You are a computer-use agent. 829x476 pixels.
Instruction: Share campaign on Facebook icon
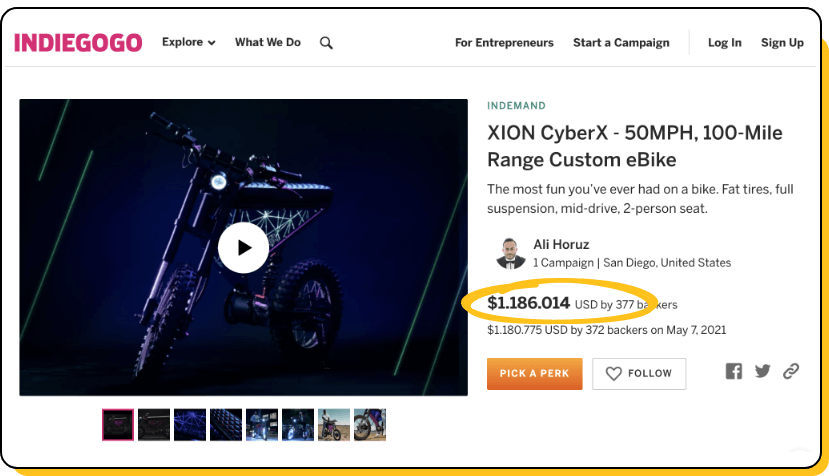pyautogui.click(x=733, y=371)
